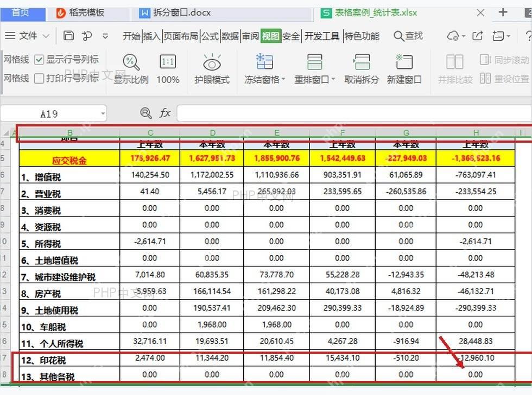Click cell 11、个人所得税
This screenshot has height=395, width=532.
tap(69, 342)
